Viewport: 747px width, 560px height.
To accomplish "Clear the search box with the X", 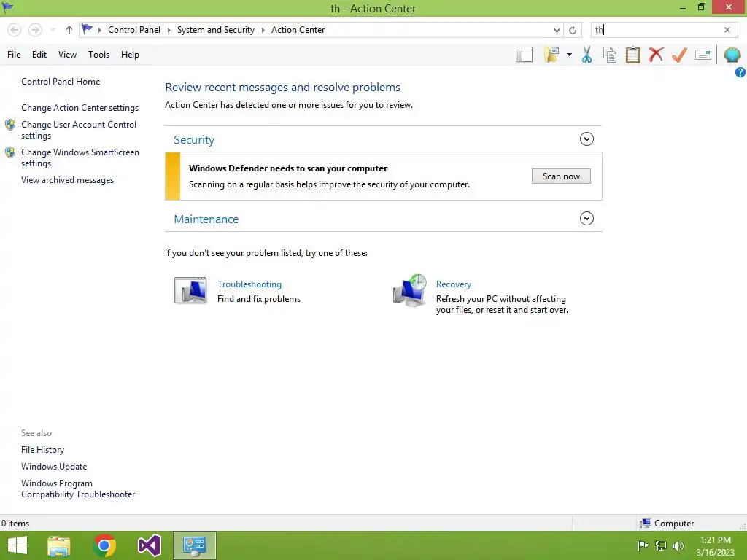I will click(727, 30).
